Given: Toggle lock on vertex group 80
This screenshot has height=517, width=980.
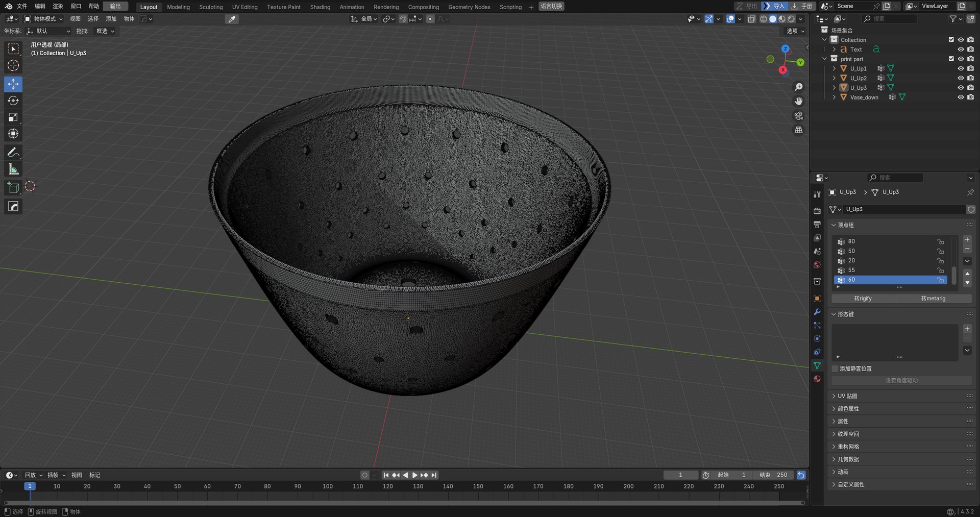Looking at the screenshot, I should 940,241.
